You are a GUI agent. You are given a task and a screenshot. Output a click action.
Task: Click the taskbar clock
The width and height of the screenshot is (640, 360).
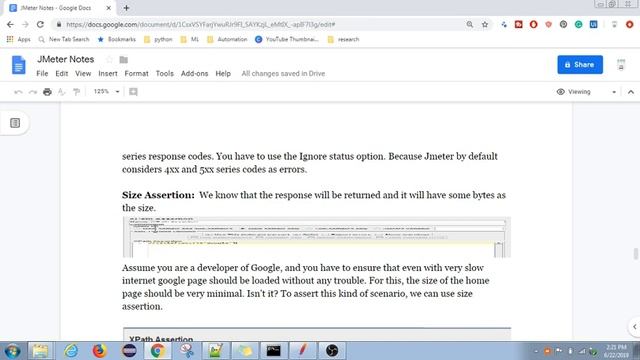616,351
